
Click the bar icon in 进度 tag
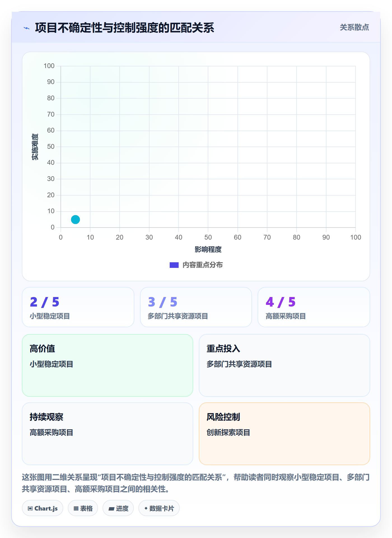click(111, 509)
